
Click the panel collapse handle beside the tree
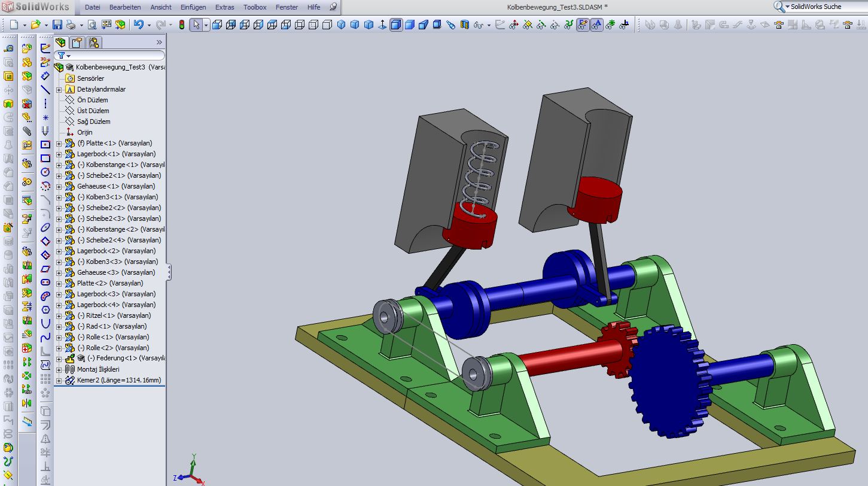(x=169, y=272)
